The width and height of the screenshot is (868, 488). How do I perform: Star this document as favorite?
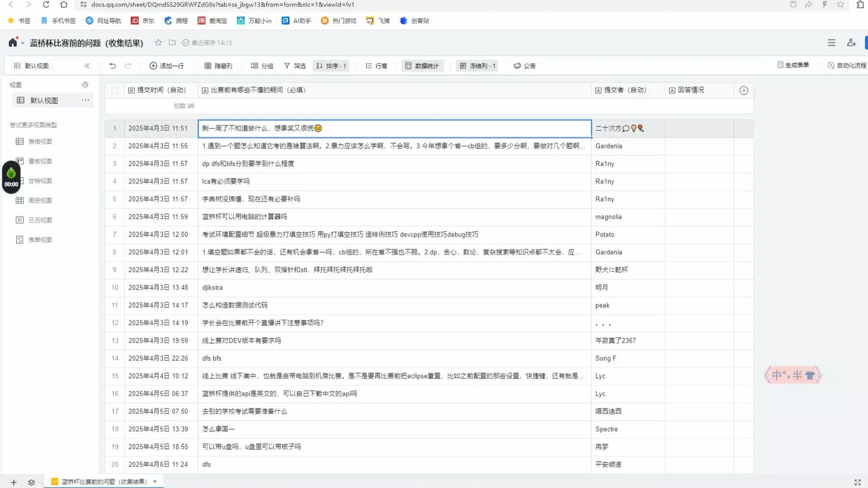click(158, 43)
